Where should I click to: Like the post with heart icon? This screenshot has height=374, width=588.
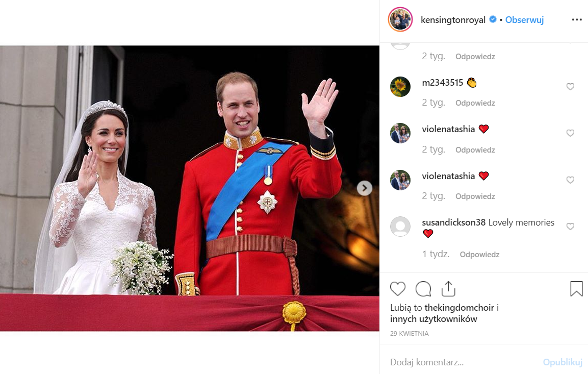click(397, 289)
